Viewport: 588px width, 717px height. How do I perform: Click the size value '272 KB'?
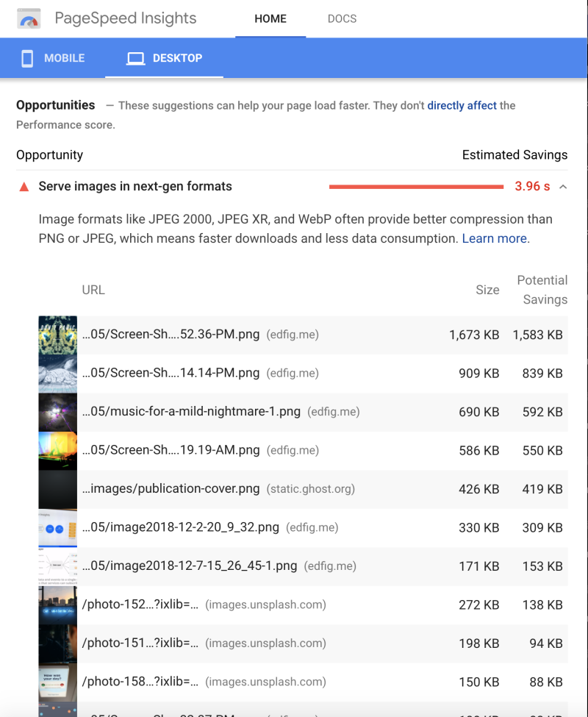pos(478,605)
